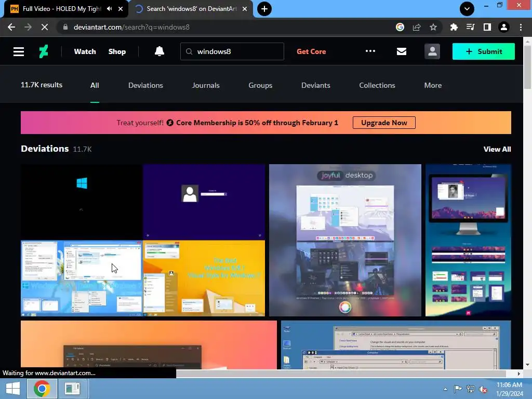Open the Chrome profile icon

pos(504,27)
